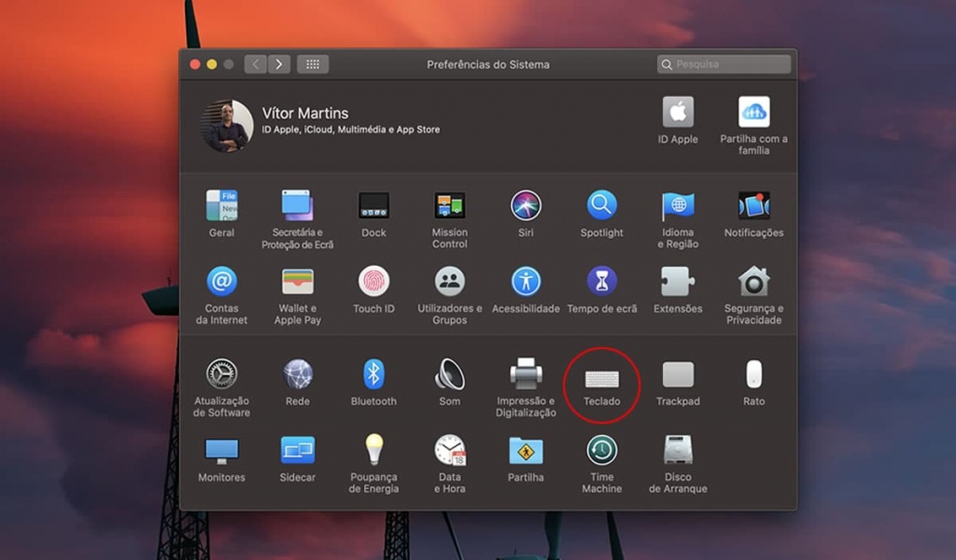This screenshot has height=560, width=956.
Task: Open Partilha com a família preferences
Action: point(752,112)
